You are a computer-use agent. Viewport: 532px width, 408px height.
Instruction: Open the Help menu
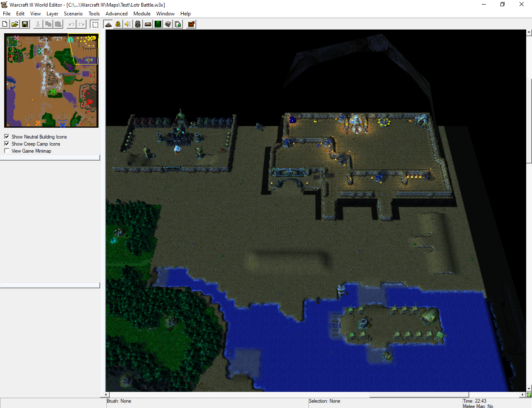(185, 14)
